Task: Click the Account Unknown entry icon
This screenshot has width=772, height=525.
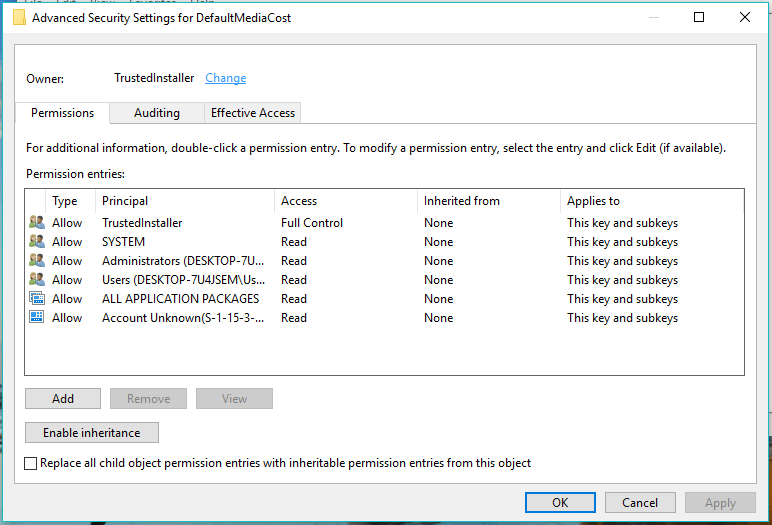Action: [x=37, y=318]
